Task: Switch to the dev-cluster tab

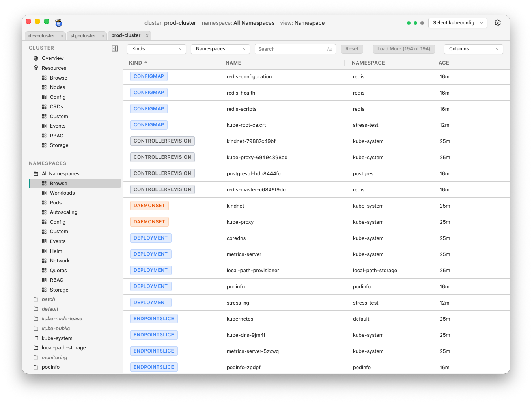Action: [x=41, y=35]
